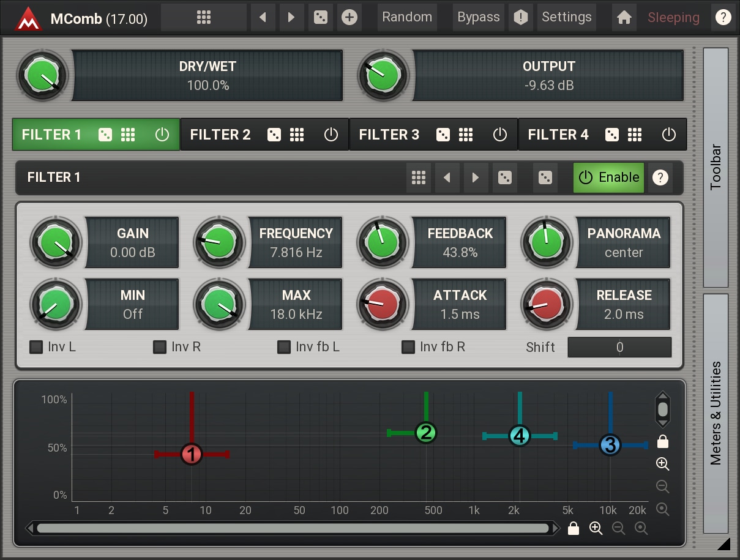Click the MAX 18.0 kHz value field
The image size is (740, 560).
(296, 304)
